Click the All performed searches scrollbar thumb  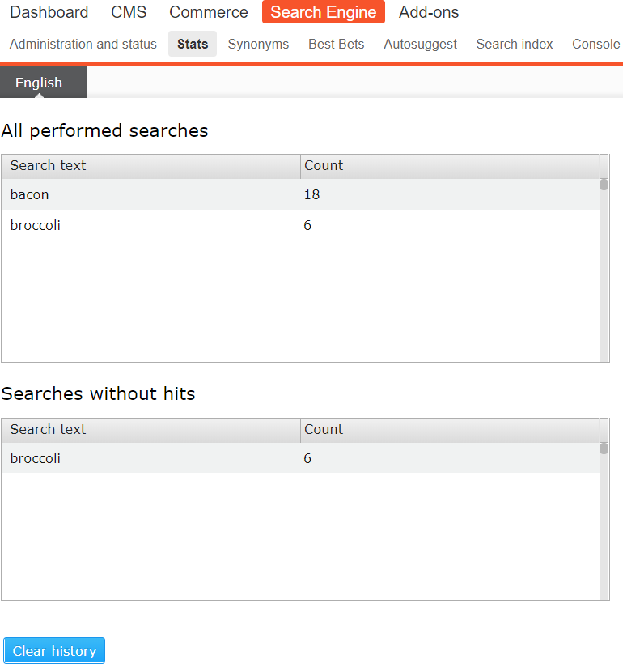604,185
